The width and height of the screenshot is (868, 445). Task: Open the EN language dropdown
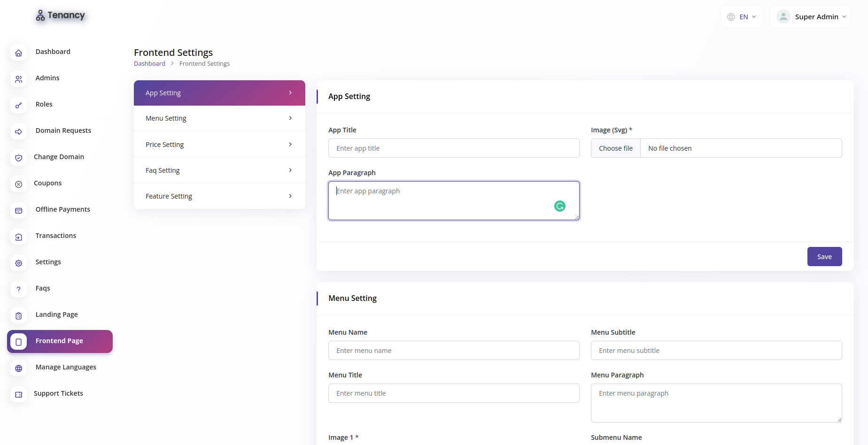pos(741,17)
